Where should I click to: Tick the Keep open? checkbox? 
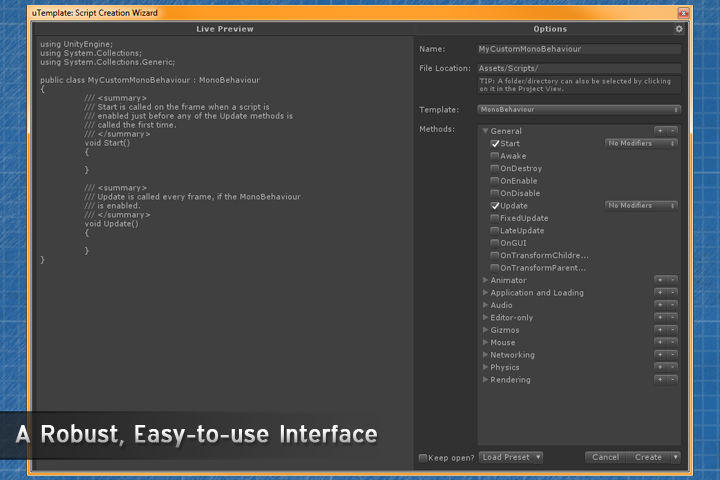(x=423, y=457)
